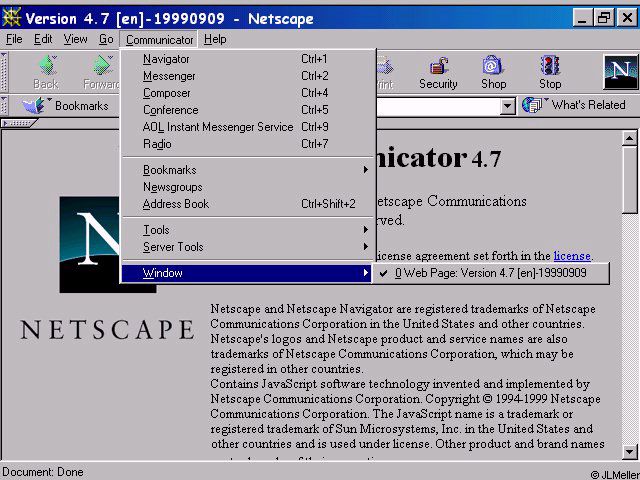Open the Help menu
Viewport: 640px width, 480px height.
215,40
